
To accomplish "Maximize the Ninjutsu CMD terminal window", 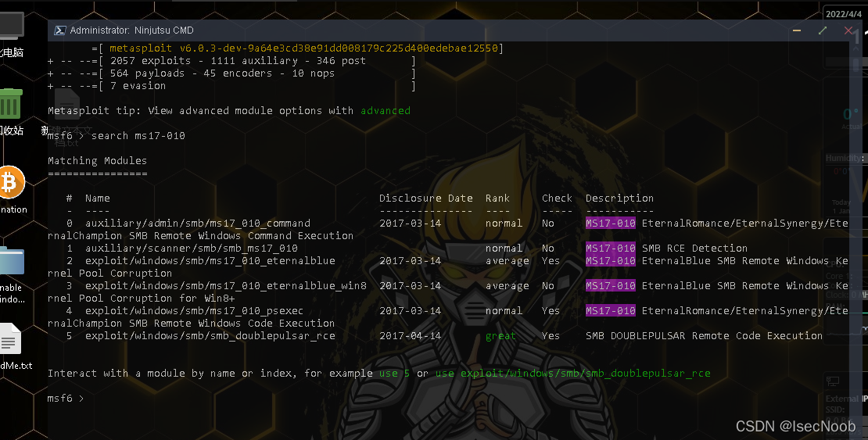I will [823, 30].
